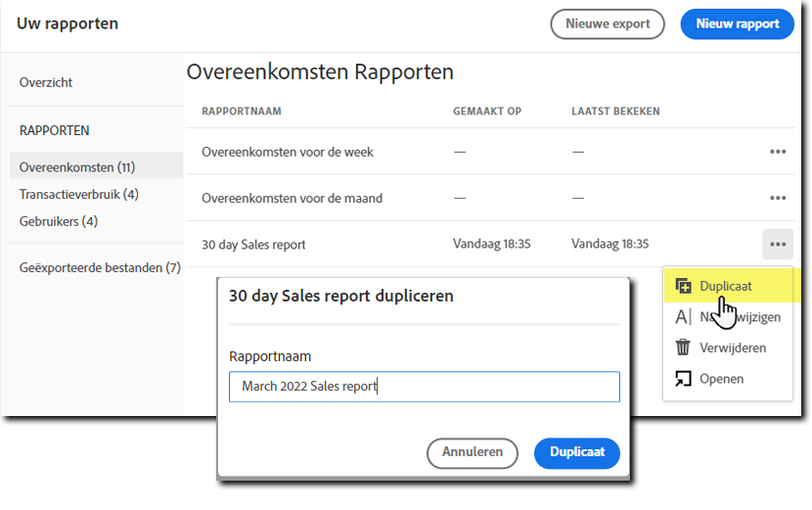Select Gebruikers (4) in sidebar
Screen dimensions: 812x510
click(x=59, y=221)
